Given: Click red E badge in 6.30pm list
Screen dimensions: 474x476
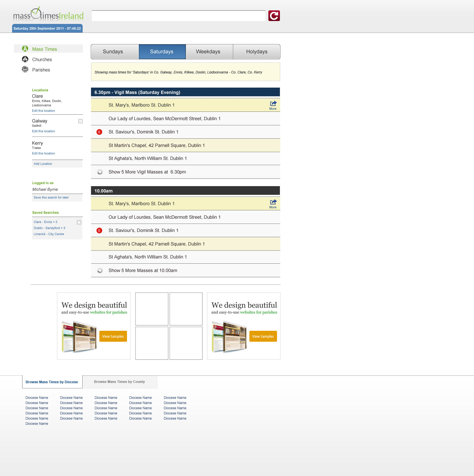Looking at the screenshot, I should (99, 132).
